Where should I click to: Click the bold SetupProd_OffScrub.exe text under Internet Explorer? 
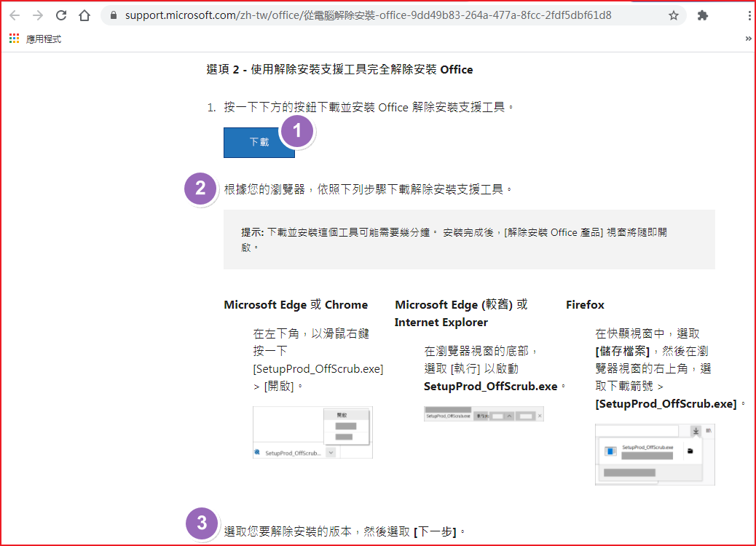pyautogui.click(x=490, y=387)
